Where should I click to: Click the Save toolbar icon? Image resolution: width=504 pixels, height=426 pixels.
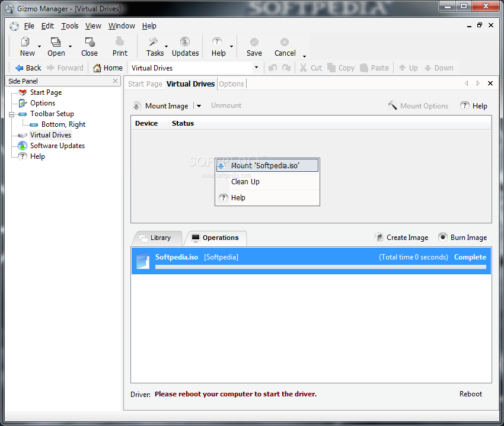(254, 42)
